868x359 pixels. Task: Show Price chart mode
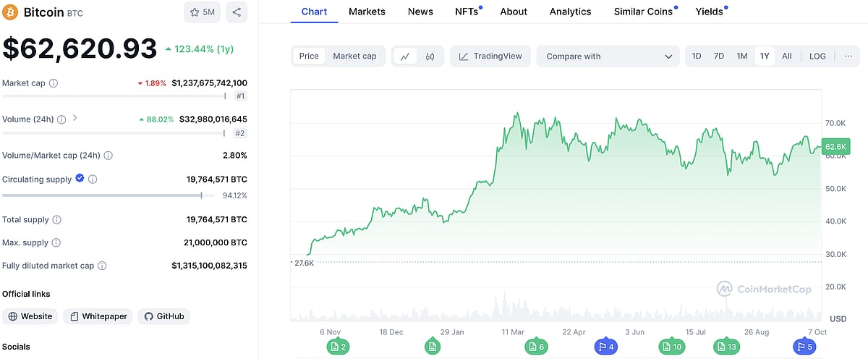click(x=309, y=56)
